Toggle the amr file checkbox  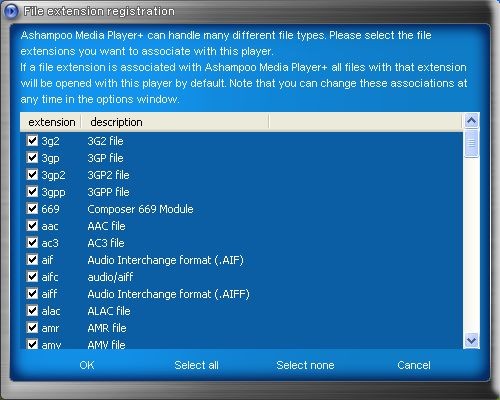(32, 328)
